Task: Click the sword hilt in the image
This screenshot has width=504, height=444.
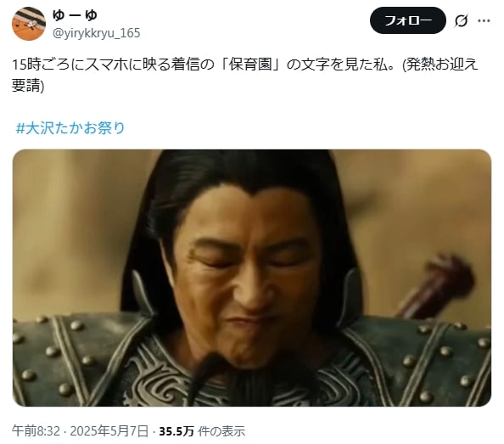Action: 437,286
